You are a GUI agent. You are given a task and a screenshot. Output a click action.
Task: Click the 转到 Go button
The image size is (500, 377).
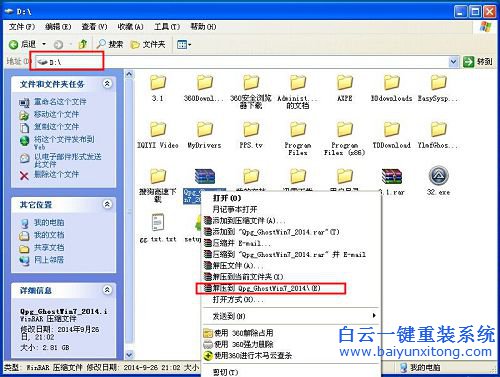[x=478, y=62]
